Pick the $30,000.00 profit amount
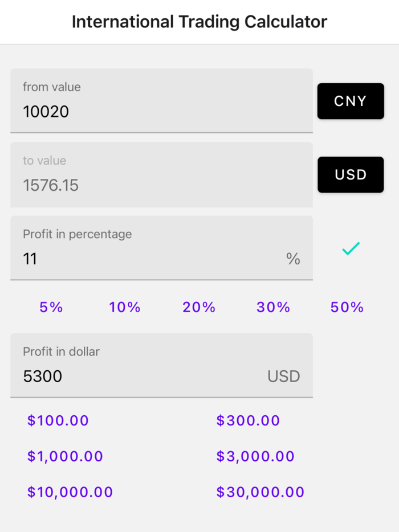The width and height of the screenshot is (399, 532). click(x=260, y=492)
